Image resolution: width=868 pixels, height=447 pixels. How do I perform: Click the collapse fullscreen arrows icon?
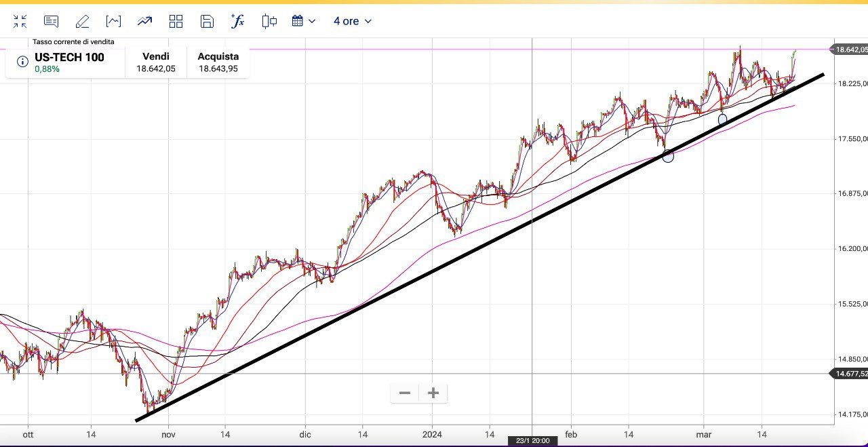coord(20,22)
